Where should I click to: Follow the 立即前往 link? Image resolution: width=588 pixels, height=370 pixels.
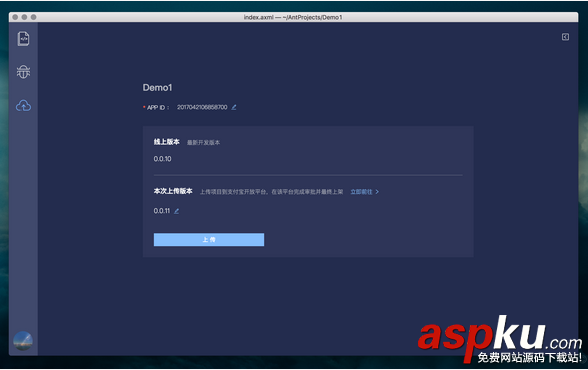[x=361, y=192]
